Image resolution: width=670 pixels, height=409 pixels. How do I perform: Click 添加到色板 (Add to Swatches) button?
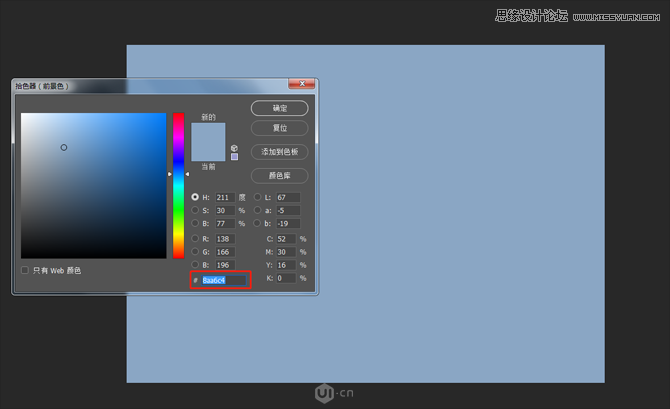(x=279, y=152)
